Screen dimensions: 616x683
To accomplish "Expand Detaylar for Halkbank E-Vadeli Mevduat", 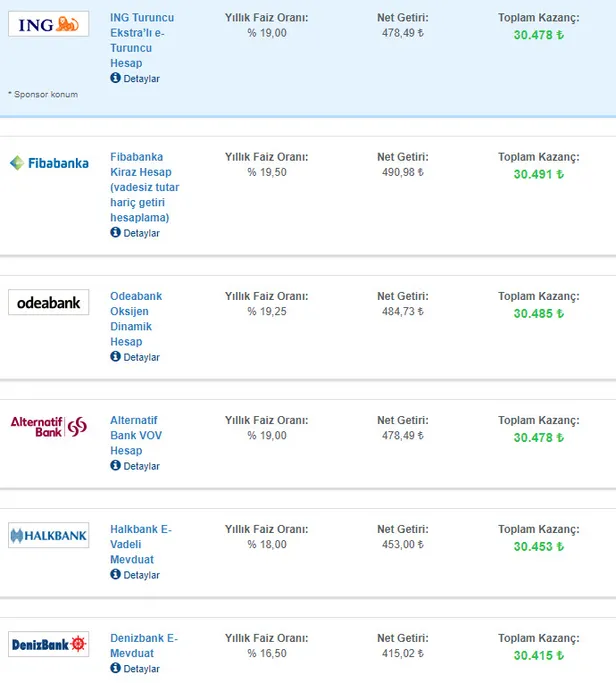I will click(x=141, y=575).
